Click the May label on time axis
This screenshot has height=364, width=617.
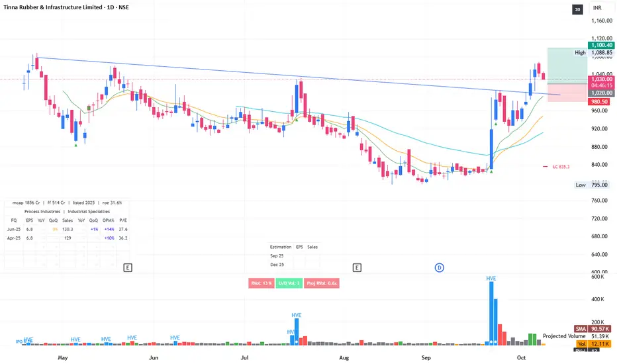(x=63, y=357)
